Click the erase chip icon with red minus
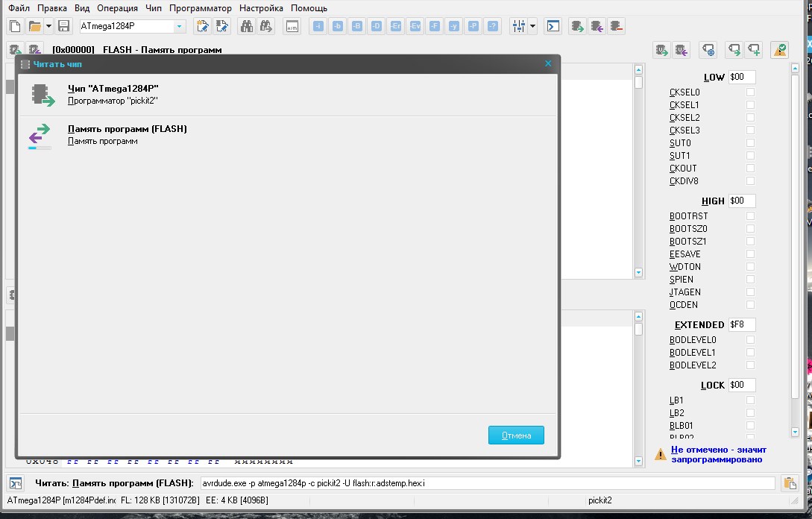Screen dimensions: 812x519 (616, 26)
